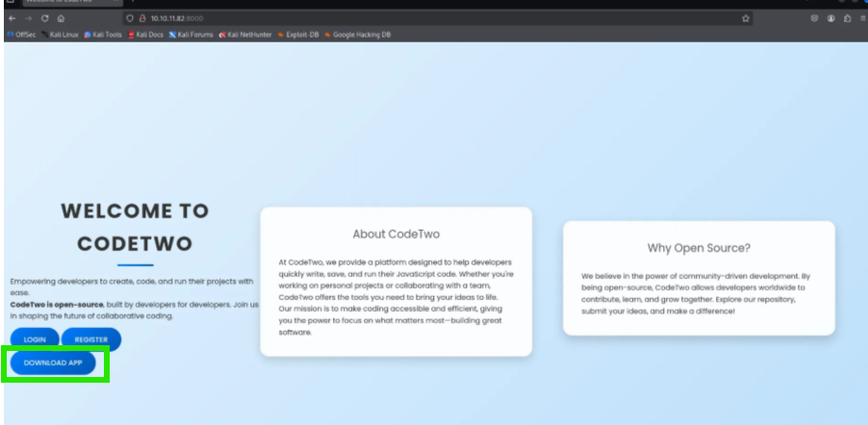Open the Kali Forums bookmark

point(191,35)
